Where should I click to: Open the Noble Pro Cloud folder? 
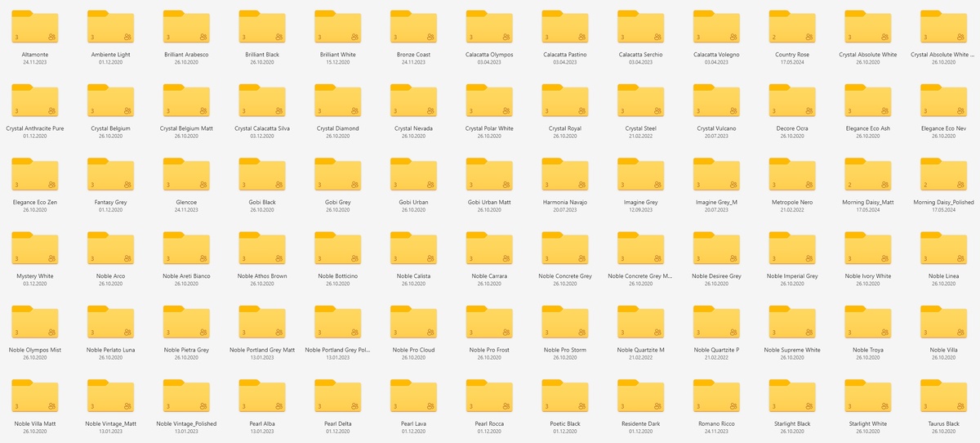coord(413,322)
